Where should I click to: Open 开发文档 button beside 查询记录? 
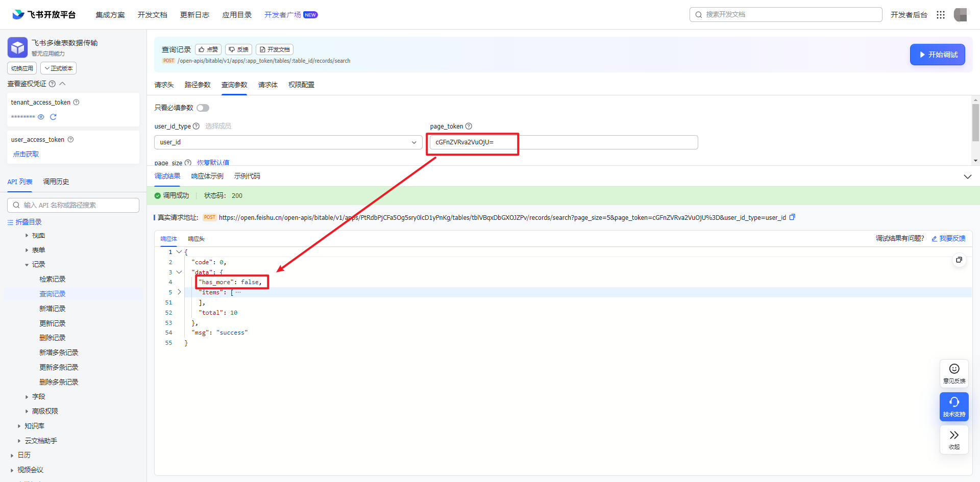pos(275,49)
